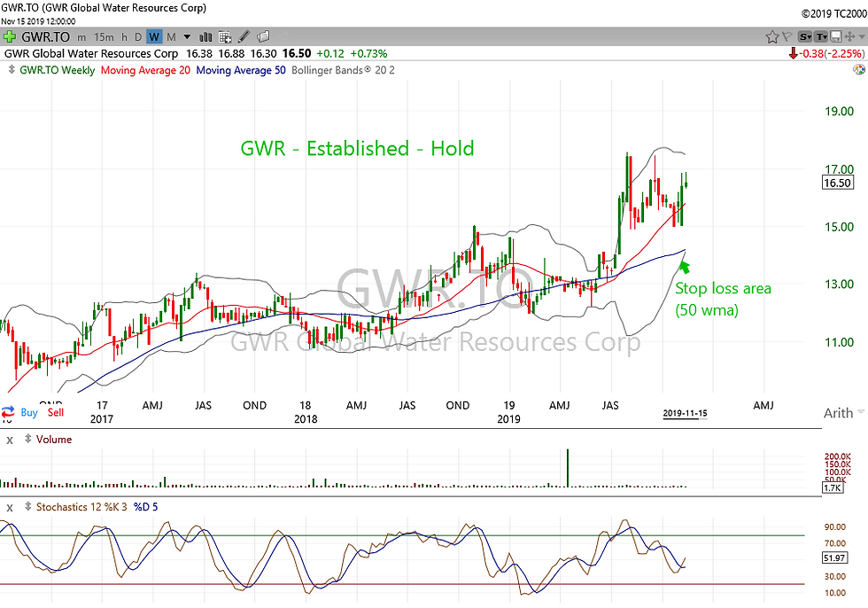Click the 16.50 current price marker
The width and height of the screenshot is (868, 608).
click(x=838, y=183)
